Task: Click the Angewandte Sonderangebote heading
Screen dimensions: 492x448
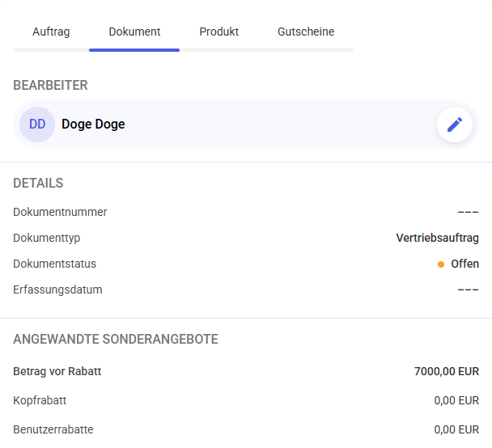Action: coord(116,339)
